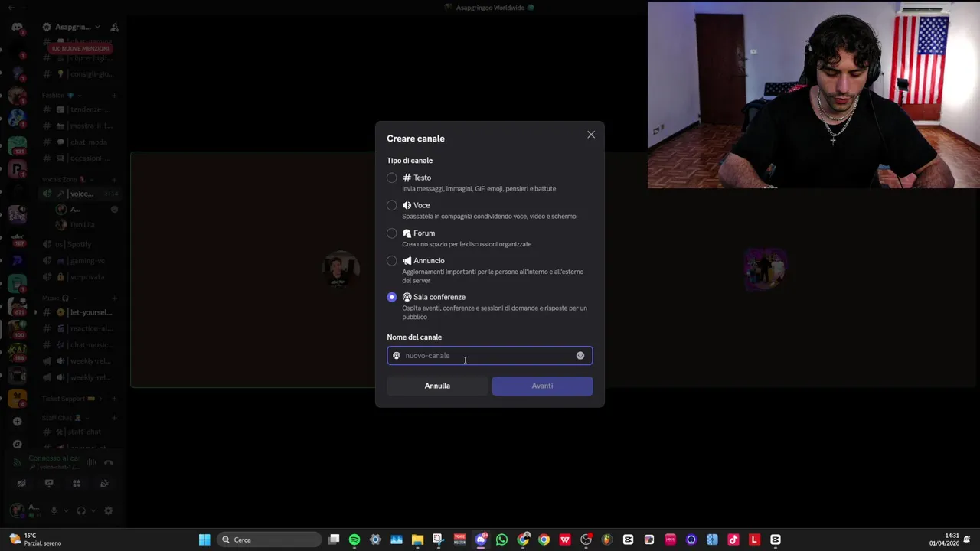
Task: Click the add a server plus icon
Action: (x=17, y=421)
